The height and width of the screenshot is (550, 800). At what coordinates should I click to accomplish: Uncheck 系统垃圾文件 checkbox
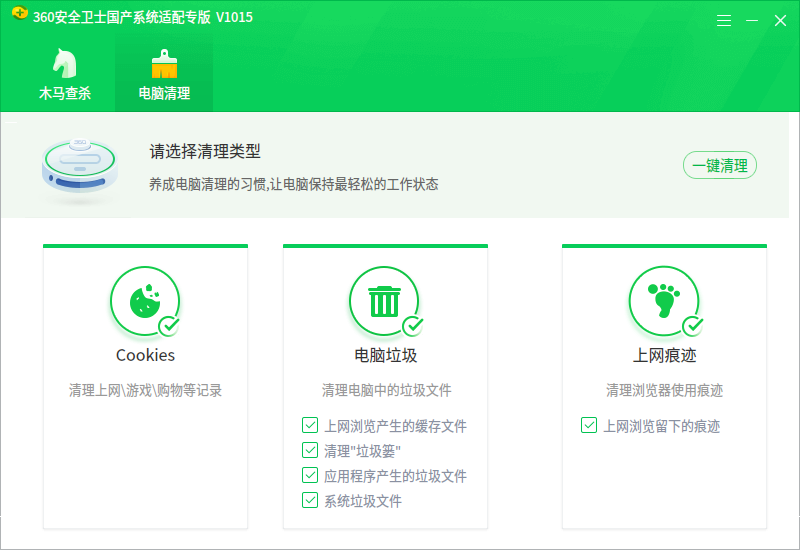[310, 500]
